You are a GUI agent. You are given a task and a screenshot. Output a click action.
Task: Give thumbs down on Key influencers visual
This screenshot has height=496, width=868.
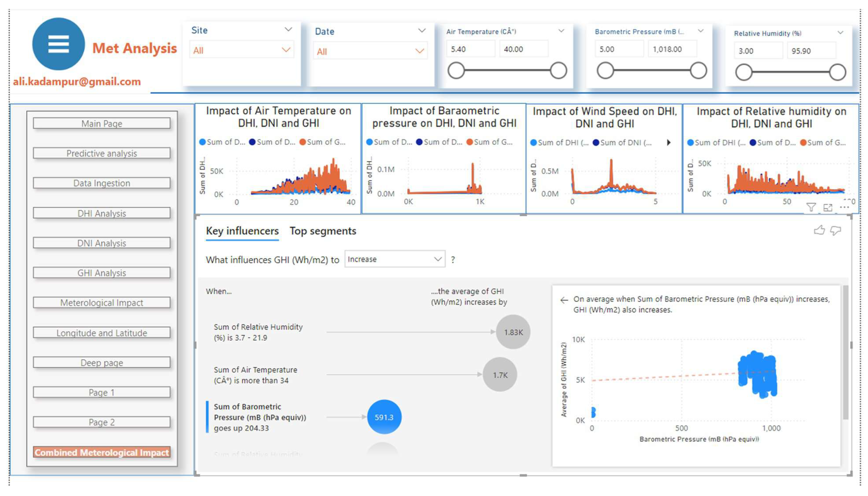(x=836, y=231)
